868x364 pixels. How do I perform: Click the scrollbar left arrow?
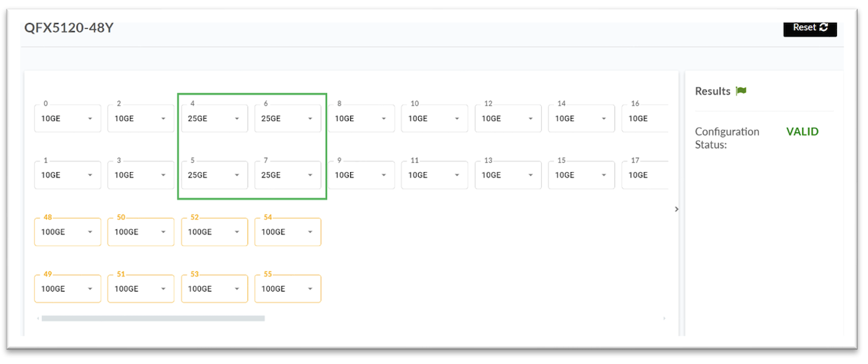coord(38,318)
